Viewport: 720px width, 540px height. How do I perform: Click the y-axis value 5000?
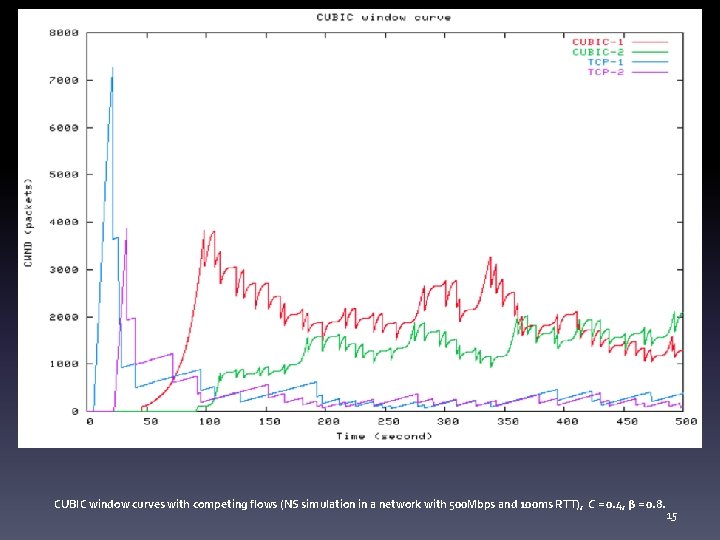[x=64, y=174]
